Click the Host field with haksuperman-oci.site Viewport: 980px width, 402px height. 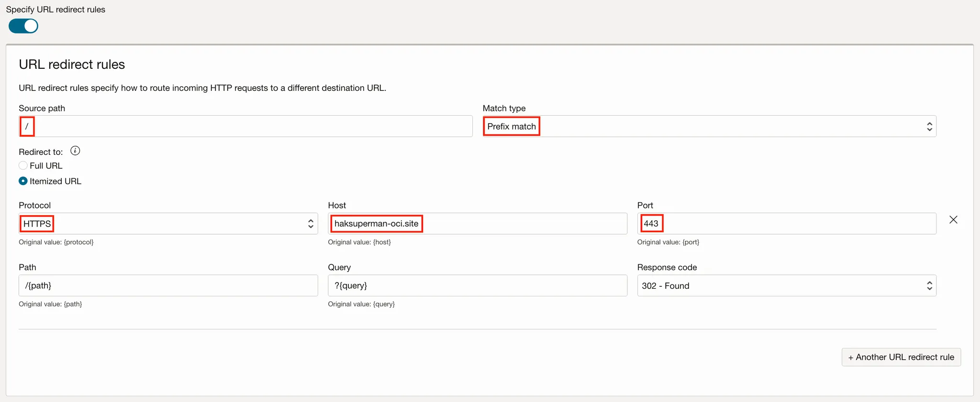478,223
